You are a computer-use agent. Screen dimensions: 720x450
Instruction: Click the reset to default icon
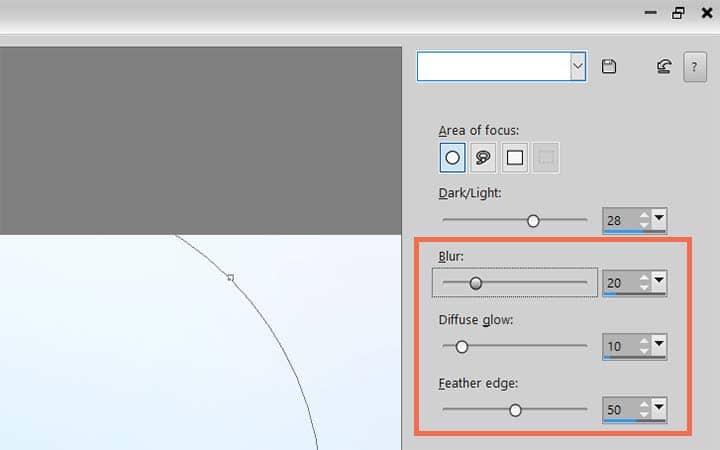pos(664,67)
